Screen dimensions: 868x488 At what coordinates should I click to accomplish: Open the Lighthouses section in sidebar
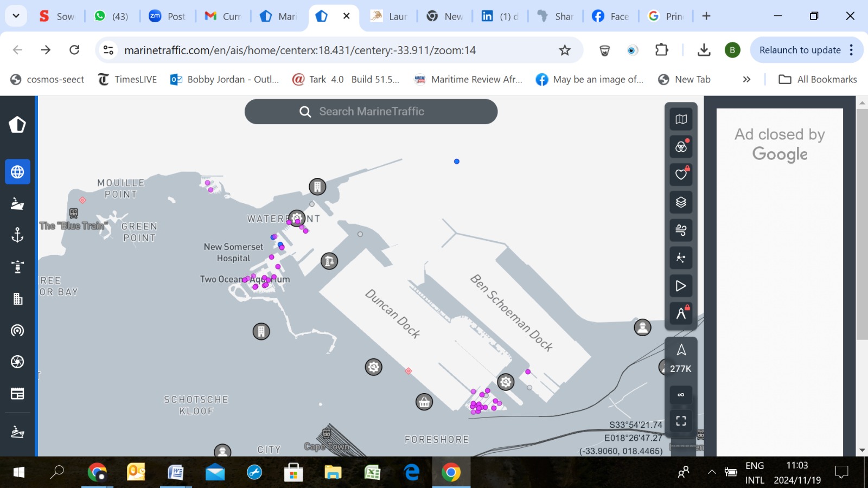click(17, 267)
